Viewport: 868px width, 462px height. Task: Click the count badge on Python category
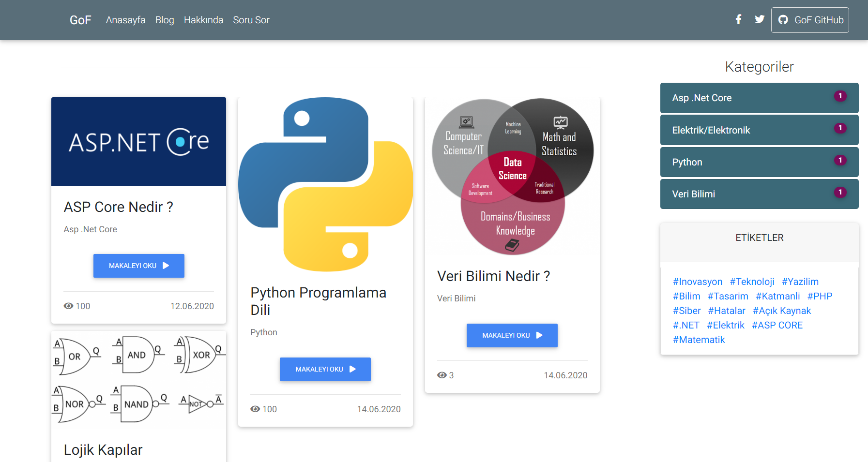[840, 160]
